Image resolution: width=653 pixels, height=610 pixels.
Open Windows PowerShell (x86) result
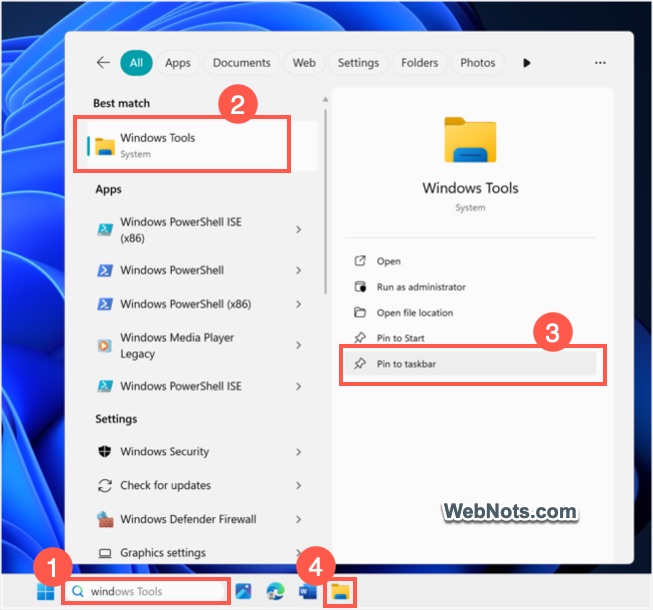(200, 304)
